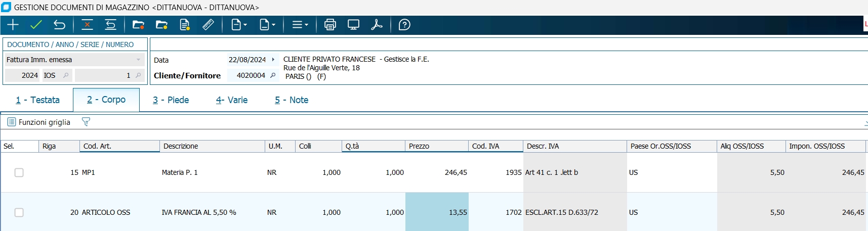The image size is (868, 231).
Task: Click the arrow next to the date field
Action: coord(273,60)
